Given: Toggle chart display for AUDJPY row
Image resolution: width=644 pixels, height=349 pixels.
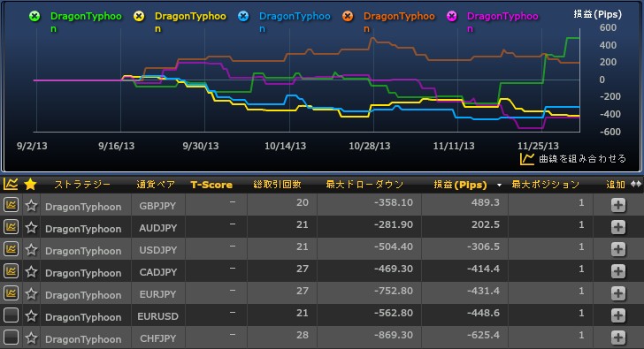Looking at the screenshot, I should click(x=11, y=226).
